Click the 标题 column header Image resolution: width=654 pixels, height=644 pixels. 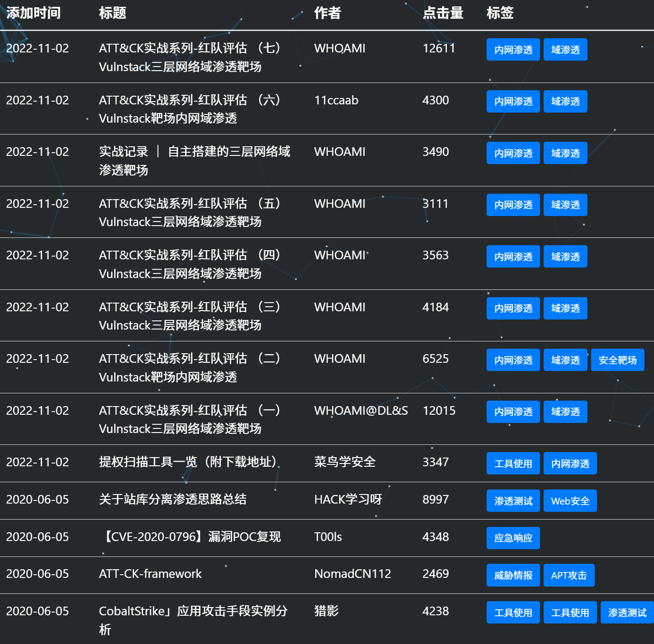[x=113, y=13]
